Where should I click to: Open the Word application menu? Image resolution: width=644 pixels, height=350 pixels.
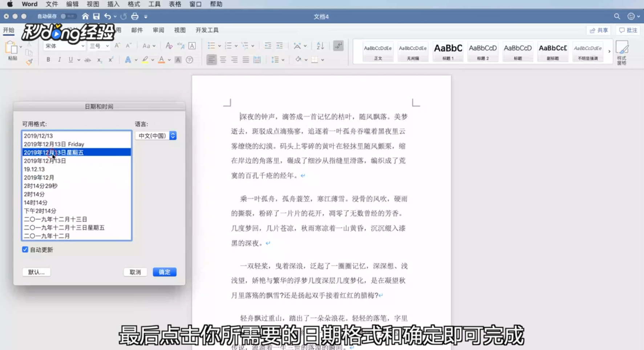click(29, 4)
